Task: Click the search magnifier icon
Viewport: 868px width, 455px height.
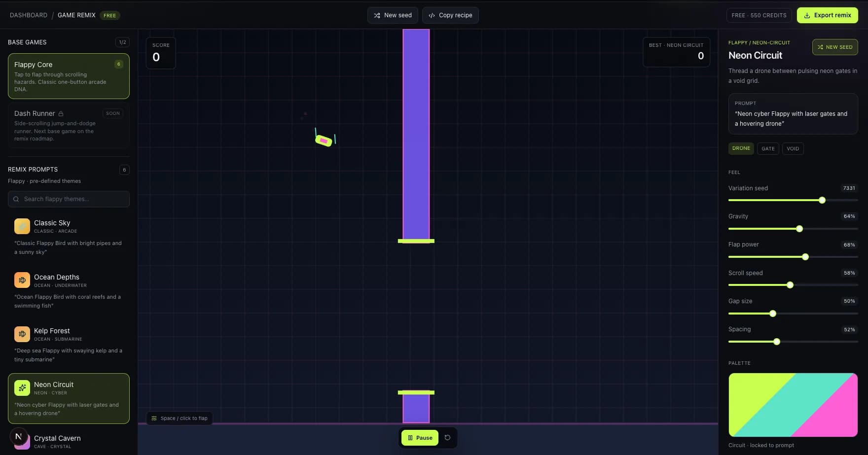Action: (x=16, y=199)
